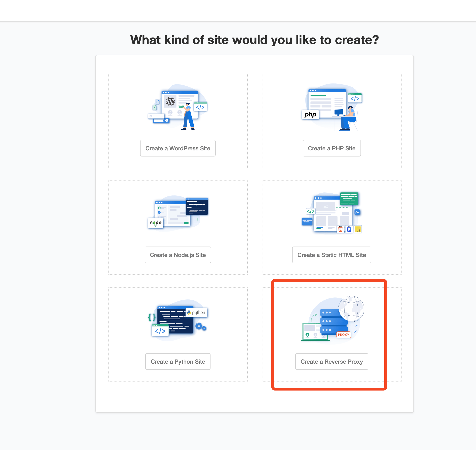Click the WordPress logo in the illustration
Image resolution: width=476 pixels, height=450 pixels.
point(170,102)
